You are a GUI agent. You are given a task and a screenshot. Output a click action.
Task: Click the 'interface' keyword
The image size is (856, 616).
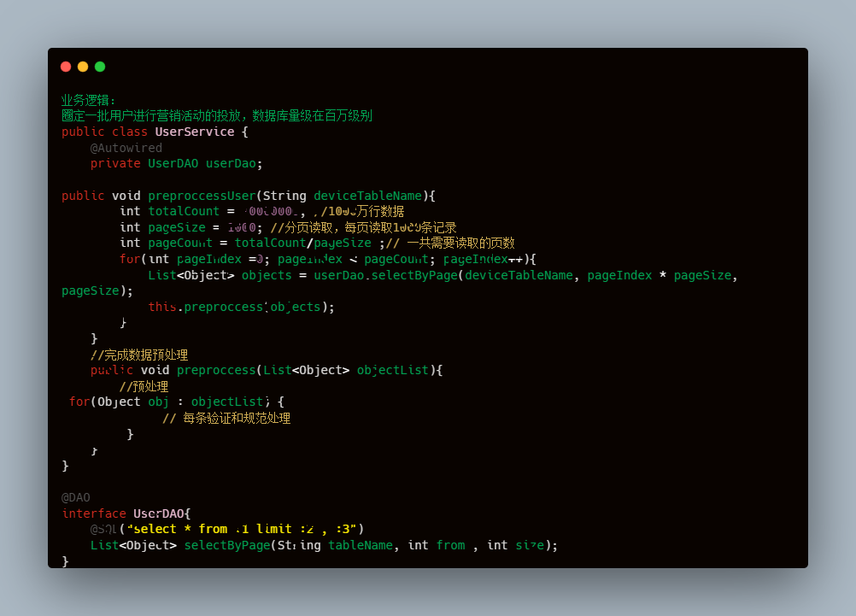pos(94,513)
